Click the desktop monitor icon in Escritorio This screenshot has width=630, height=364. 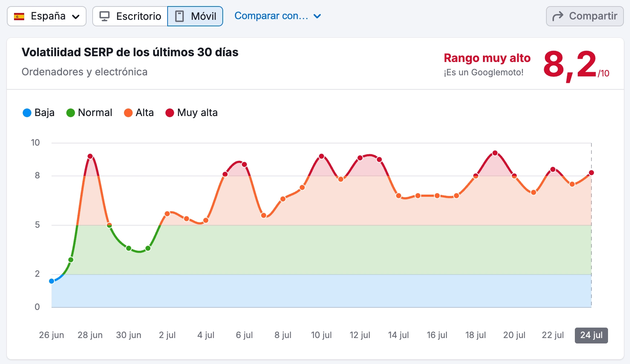point(105,16)
